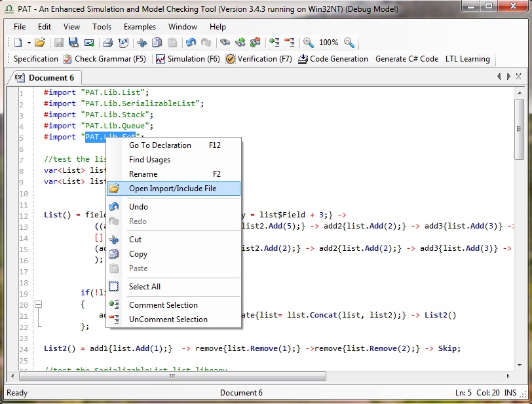Image resolution: width=532 pixels, height=404 pixels.
Task: Click the Zoom Out magnifier icon
Action: 349,43
